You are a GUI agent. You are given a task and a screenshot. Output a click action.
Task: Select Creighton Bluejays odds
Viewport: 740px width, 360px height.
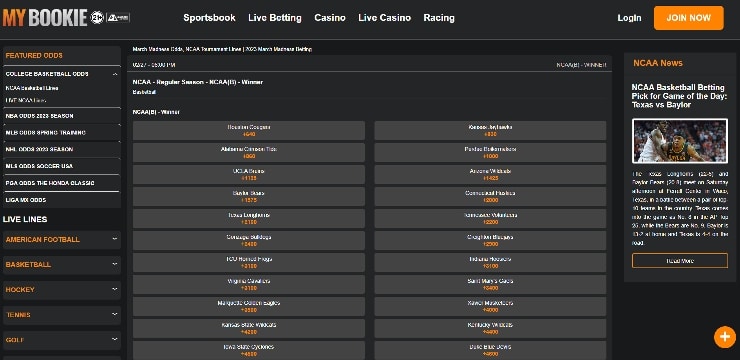click(490, 241)
